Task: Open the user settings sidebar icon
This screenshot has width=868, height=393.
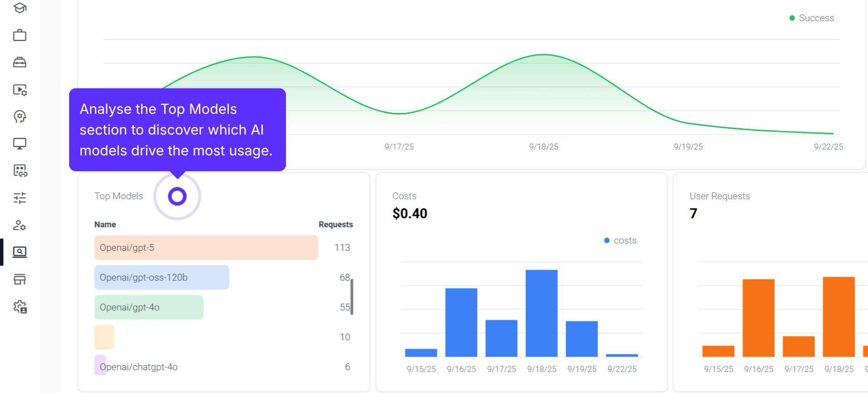Action: tap(19, 225)
